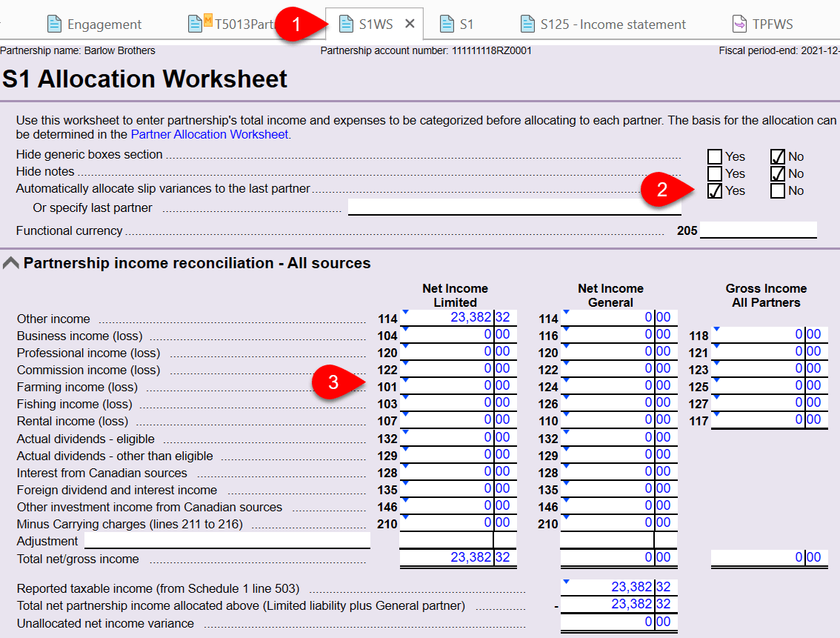Open the T5013Part tab
Screen dimensions: 840x638
tap(231, 24)
